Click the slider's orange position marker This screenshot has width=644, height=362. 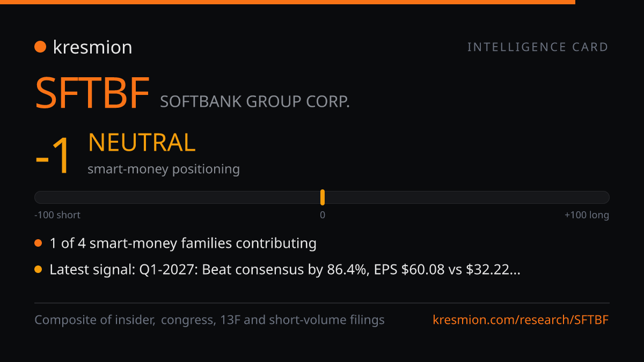pyautogui.click(x=323, y=197)
